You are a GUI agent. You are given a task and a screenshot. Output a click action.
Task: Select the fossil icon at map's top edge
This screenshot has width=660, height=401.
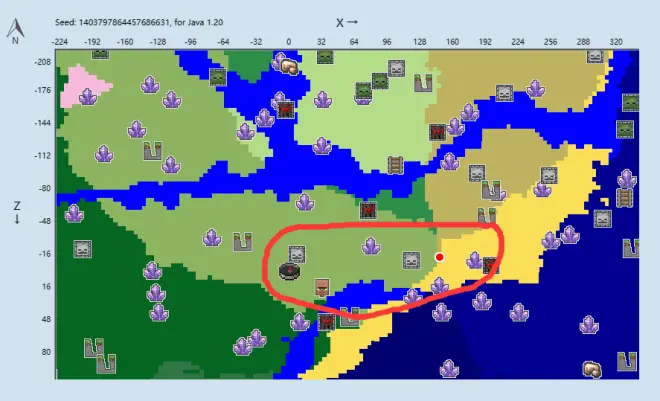point(290,67)
